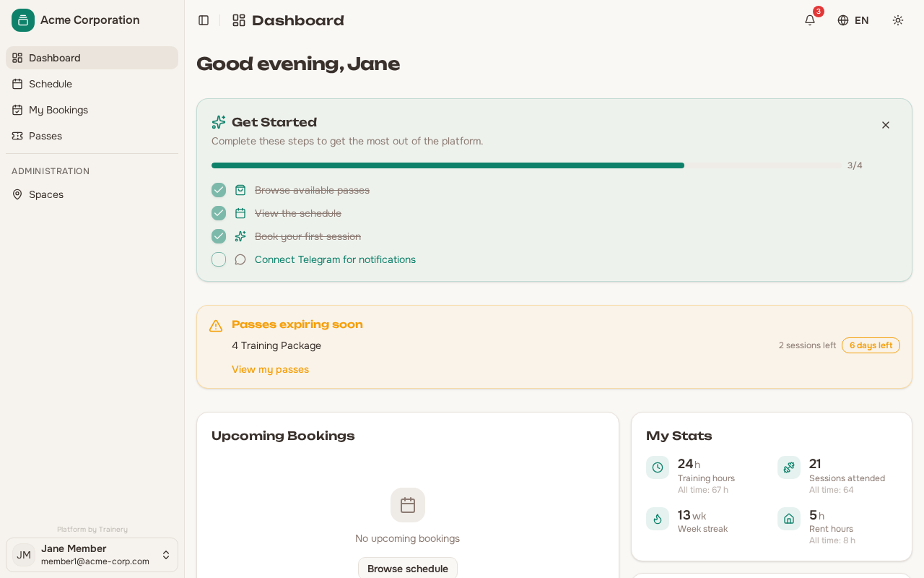The height and width of the screenshot is (578, 924).
Task: Click the flame icon for Week streak
Action: [658, 519]
